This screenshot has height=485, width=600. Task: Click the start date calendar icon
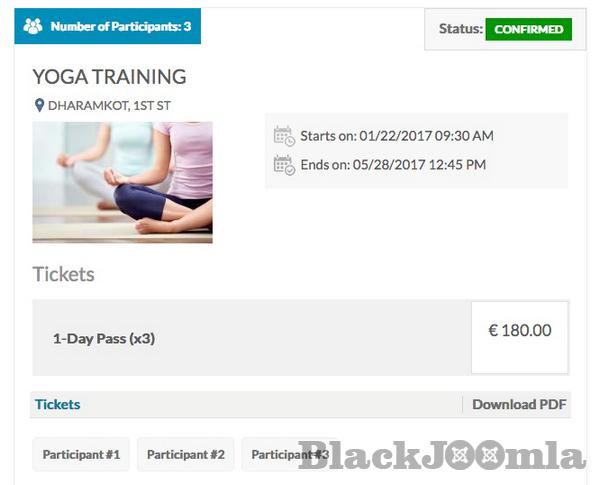coord(284,136)
